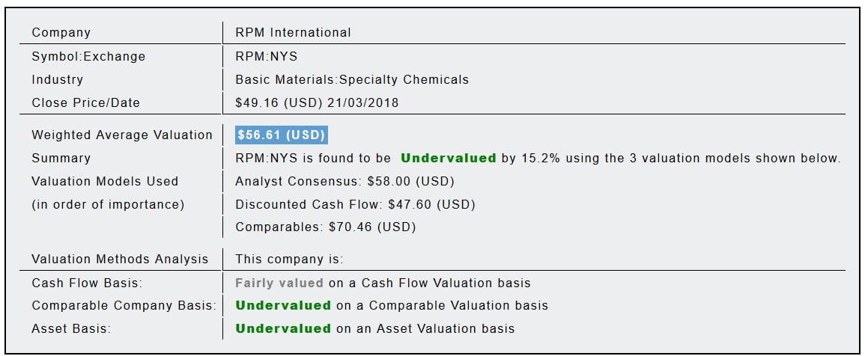Click the Analyst Consensus: $58.00 line
The width and height of the screenshot is (868, 356).
point(345,181)
